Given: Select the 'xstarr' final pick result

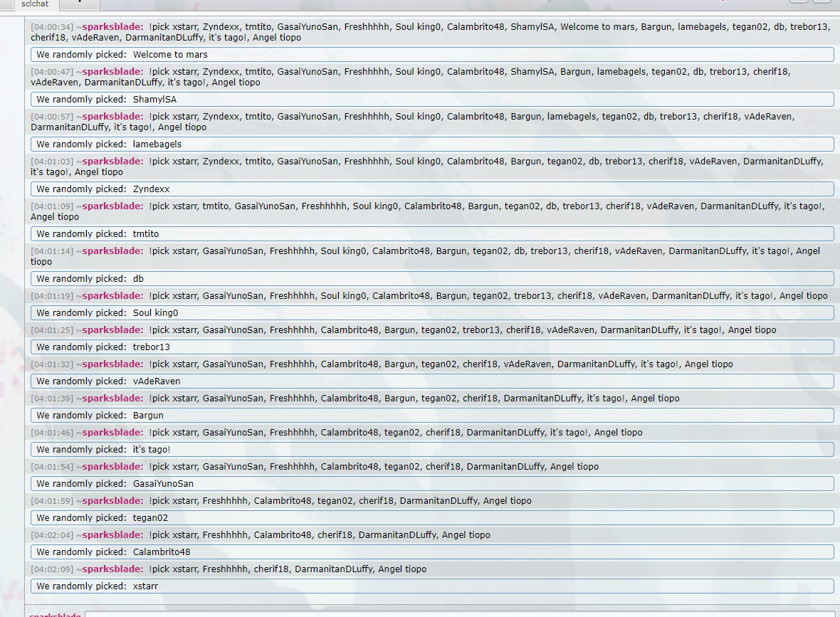Looking at the screenshot, I should [x=432, y=586].
